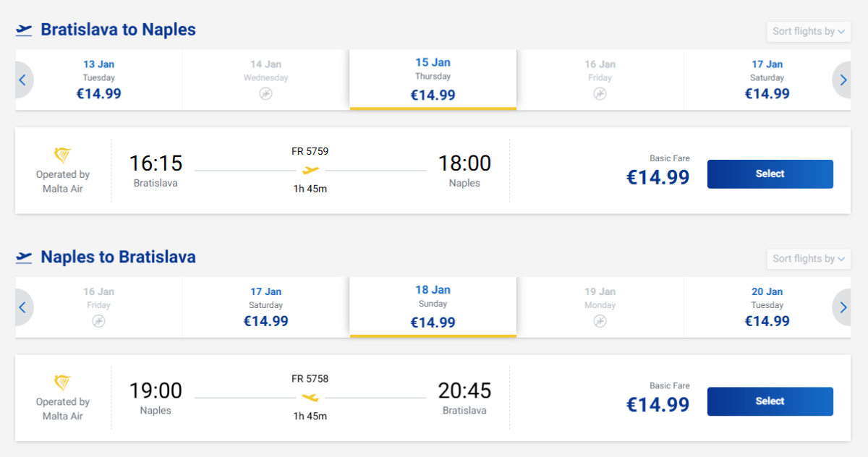Click the no-flights icon under 19 Jan Monday
This screenshot has width=868, height=457.
coord(600,321)
